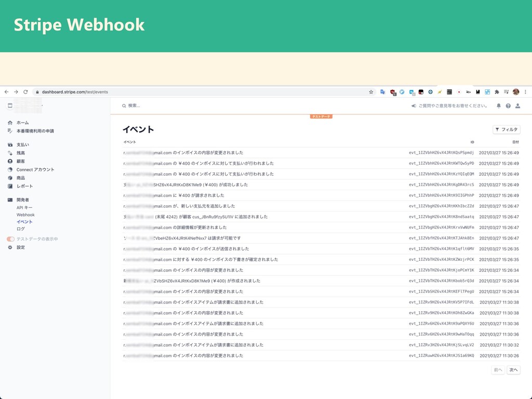This screenshot has height=399, width=532.
Task: Open the help question mark icon
Action: pyautogui.click(x=508, y=106)
